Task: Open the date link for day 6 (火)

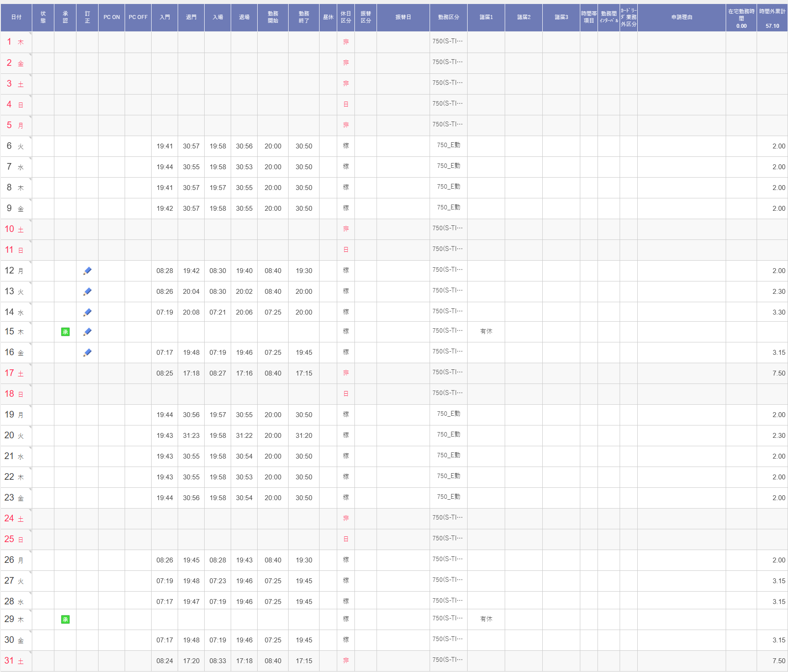Action: coord(9,146)
